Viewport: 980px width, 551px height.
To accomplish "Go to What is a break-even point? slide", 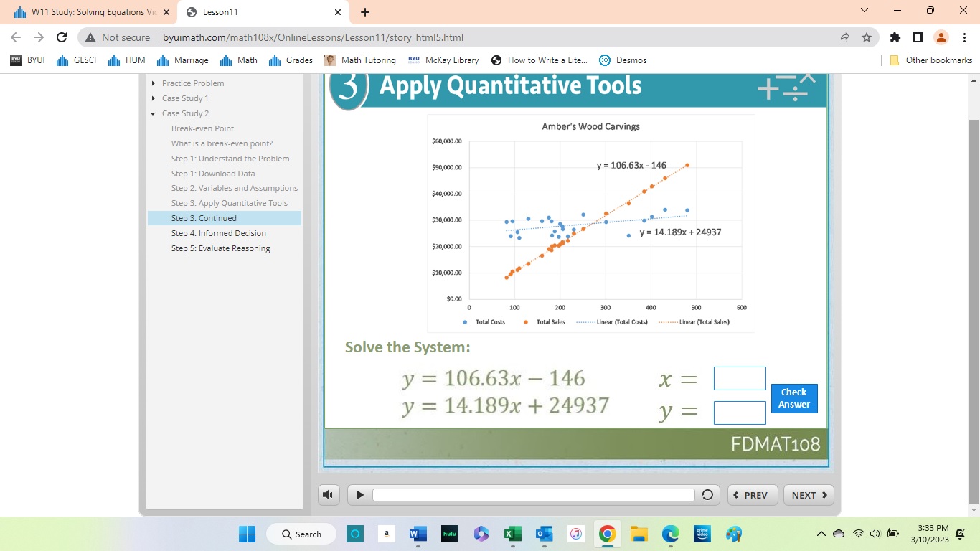I will click(x=222, y=143).
